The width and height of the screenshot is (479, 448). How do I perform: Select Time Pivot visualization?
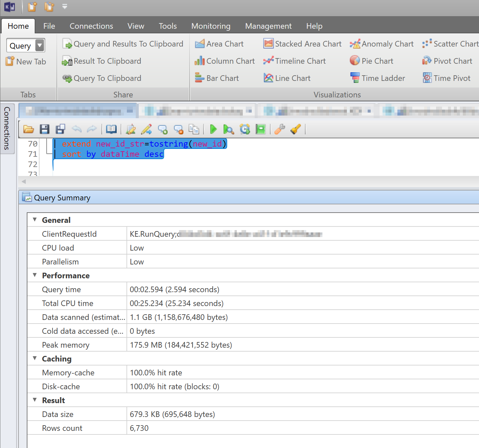click(446, 78)
